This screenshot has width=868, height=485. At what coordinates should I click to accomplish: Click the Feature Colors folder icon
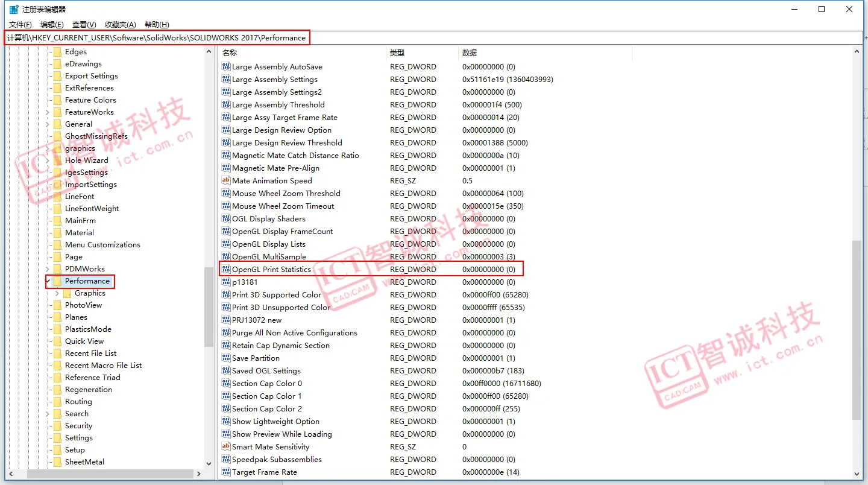point(57,100)
